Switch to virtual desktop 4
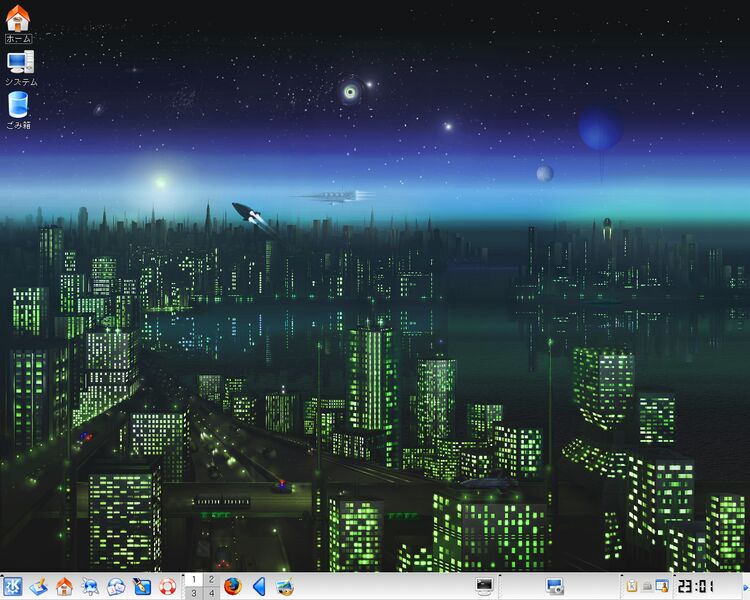Screen dimensions: 750x600 point(211,593)
